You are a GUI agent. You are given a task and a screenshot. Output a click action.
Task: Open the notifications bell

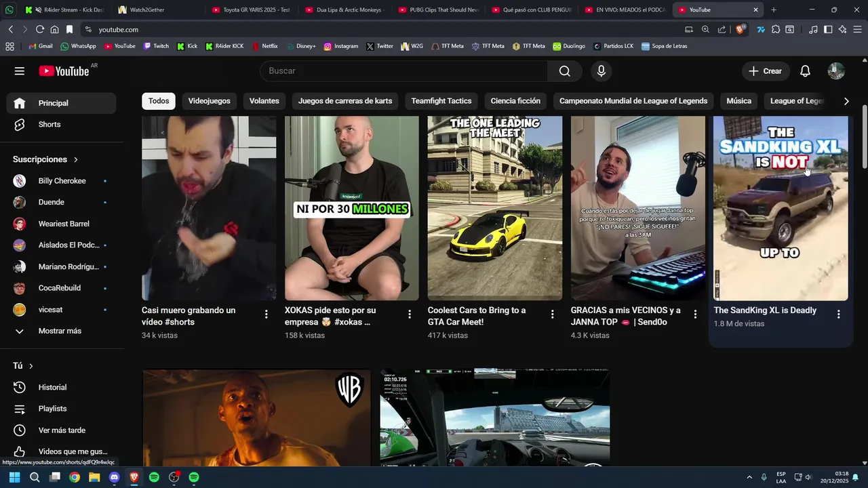[x=805, y=71]
